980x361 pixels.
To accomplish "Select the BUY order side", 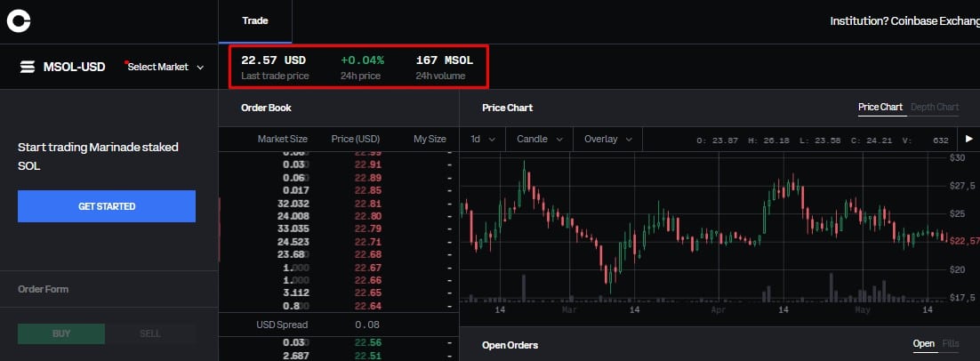I will 61,333.
